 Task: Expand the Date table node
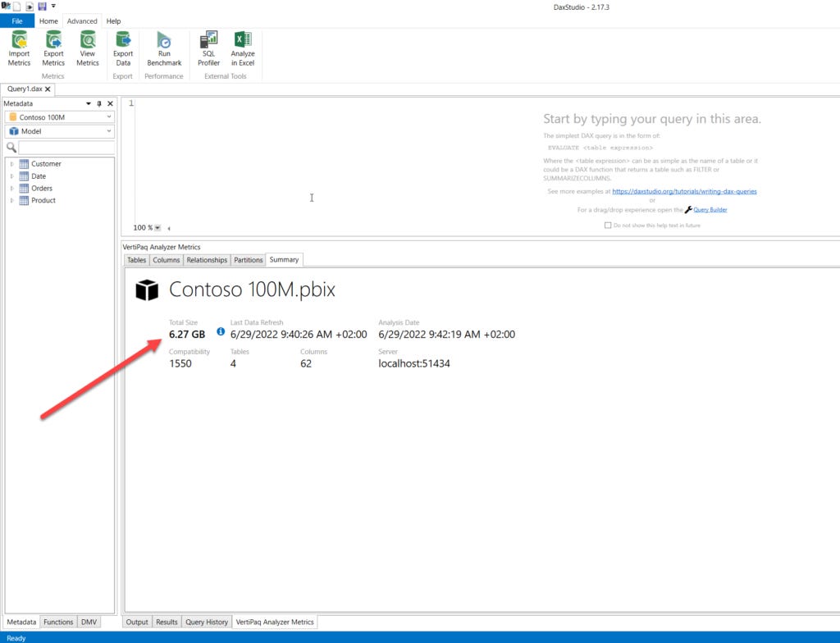(x=12, y=176)
